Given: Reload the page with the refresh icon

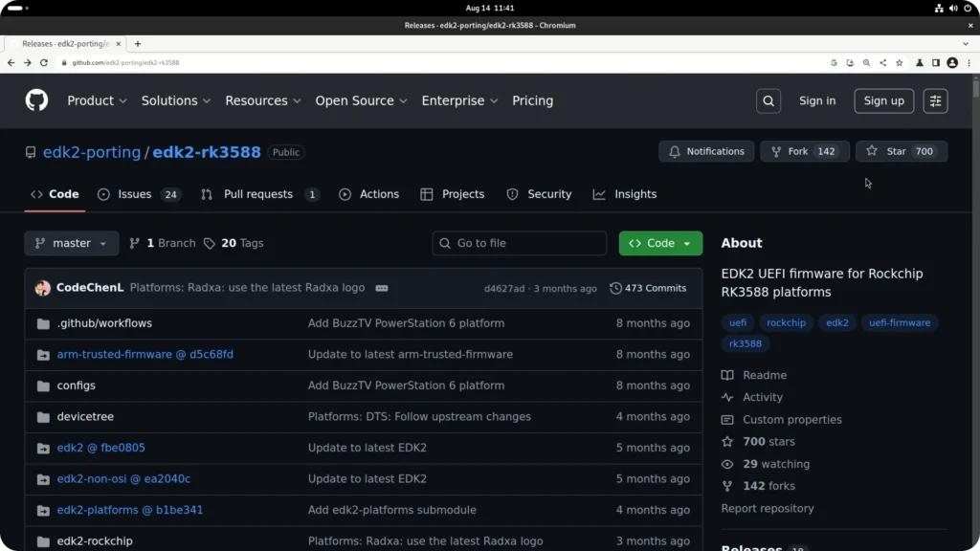Looking at the screenshot, I should tap(44, 62).
